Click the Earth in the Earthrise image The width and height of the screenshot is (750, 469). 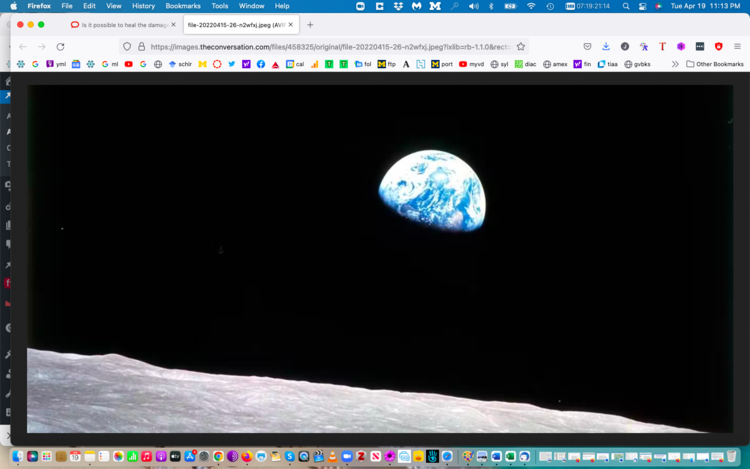tap(432, 191)
